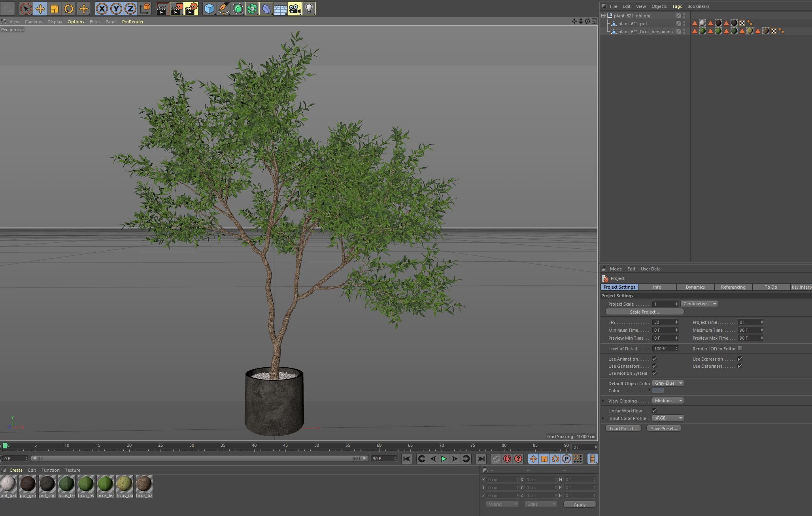
Task: Click the Scale Project... button
Action: tap(644, 312)
